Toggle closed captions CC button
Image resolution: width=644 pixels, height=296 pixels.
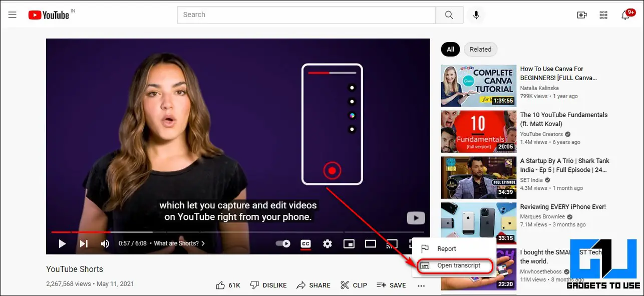(x=305, y=244)
